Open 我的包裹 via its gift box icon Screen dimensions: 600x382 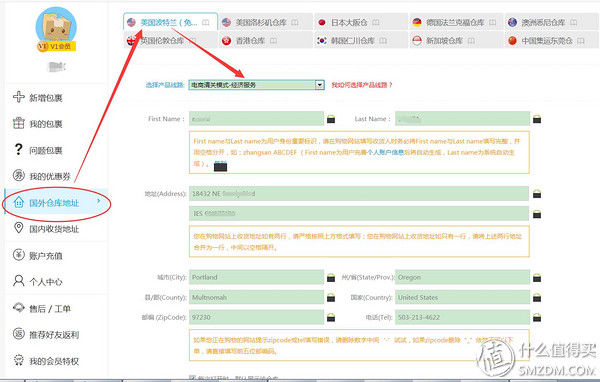[19, 123]
